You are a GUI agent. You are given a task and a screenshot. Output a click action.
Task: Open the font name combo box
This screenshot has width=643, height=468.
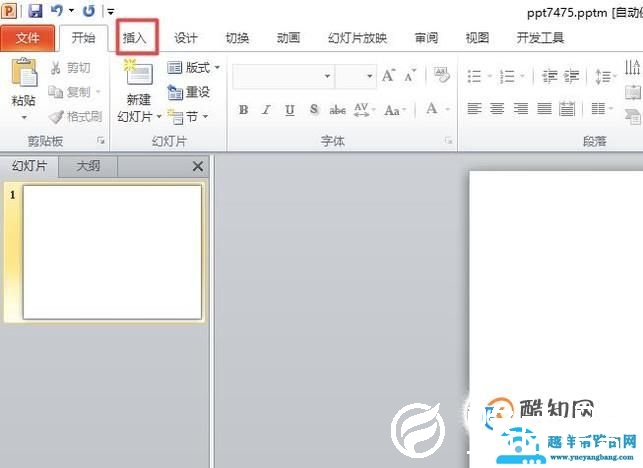(x=283, y=76)
